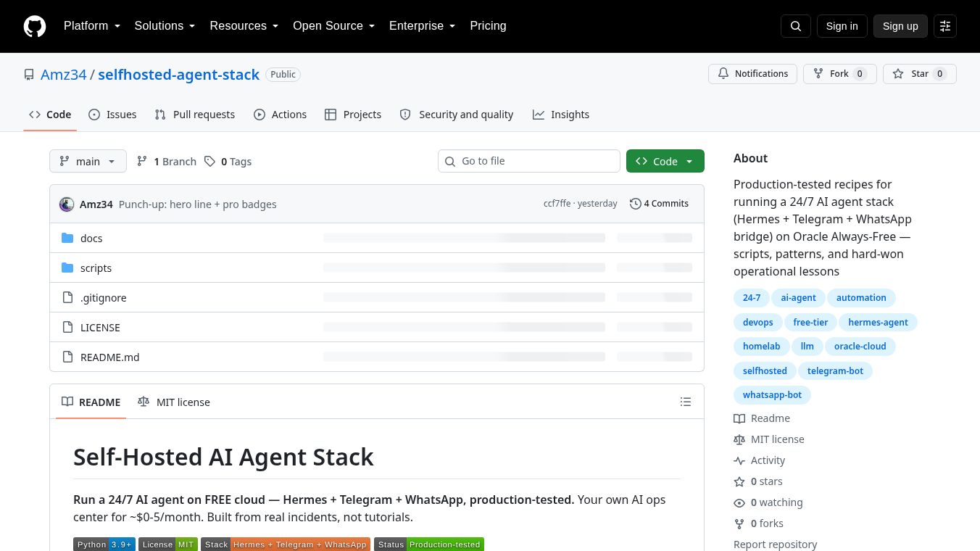The width and height of the screenshot is (980, 551).
Task: Select the MIT license tab in README panel
Action: [174, 402]
